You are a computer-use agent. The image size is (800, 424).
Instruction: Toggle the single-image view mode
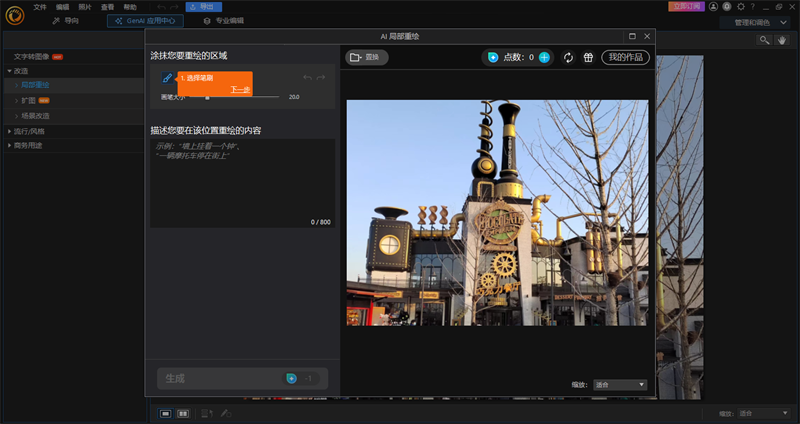click(x=165, y=413)
